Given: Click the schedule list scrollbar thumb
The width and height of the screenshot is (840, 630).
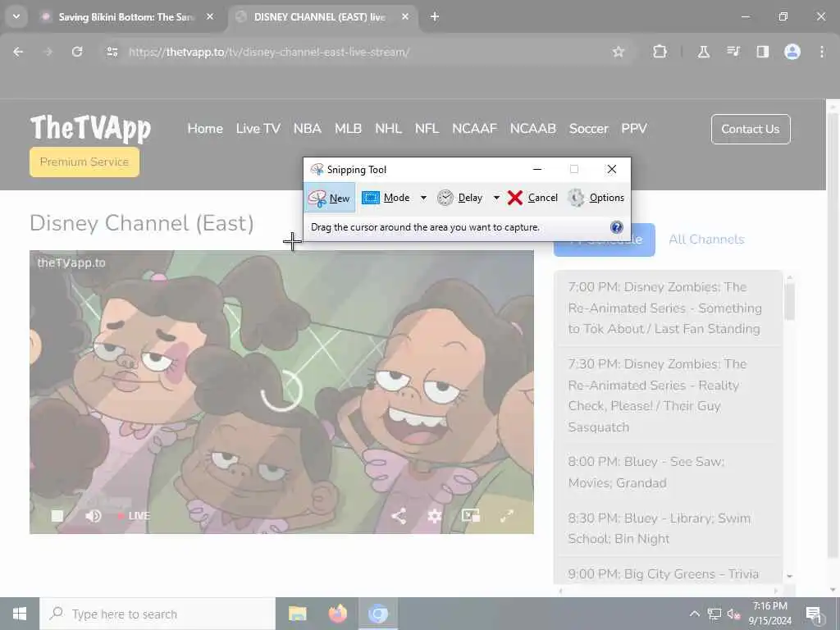Looking at the screenshot, I should click(x=790, y=301).
